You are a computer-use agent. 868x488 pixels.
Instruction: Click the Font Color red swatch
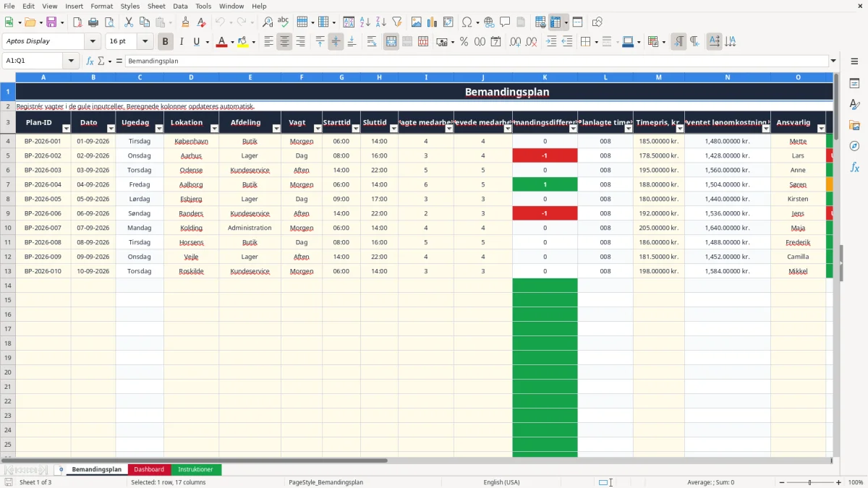tap(221, 42)
